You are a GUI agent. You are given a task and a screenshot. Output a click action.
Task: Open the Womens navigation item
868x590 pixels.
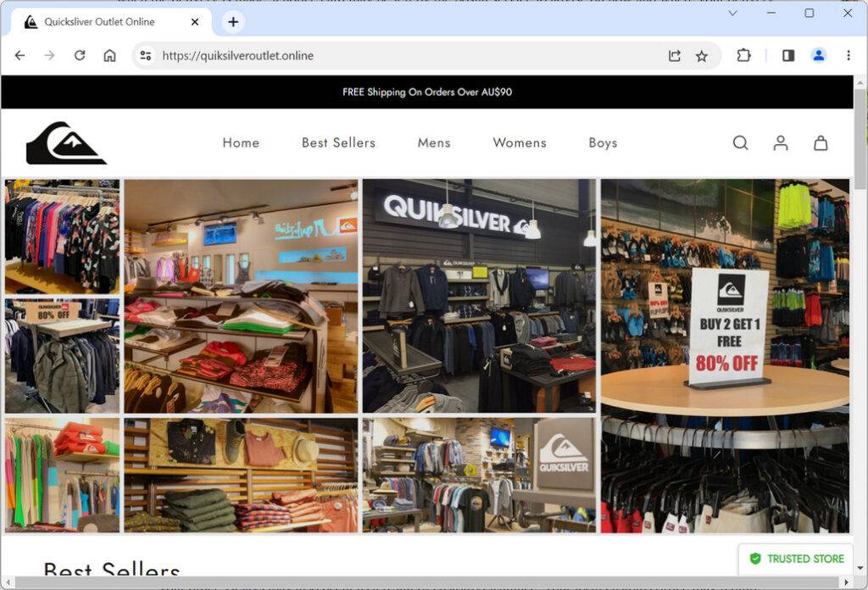tap(520, 142)
